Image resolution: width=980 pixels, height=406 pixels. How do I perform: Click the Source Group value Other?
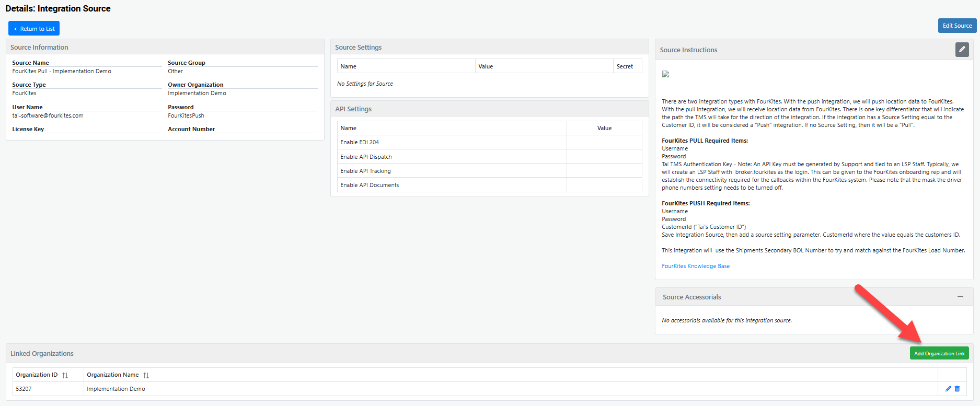[x=175, y=71]
